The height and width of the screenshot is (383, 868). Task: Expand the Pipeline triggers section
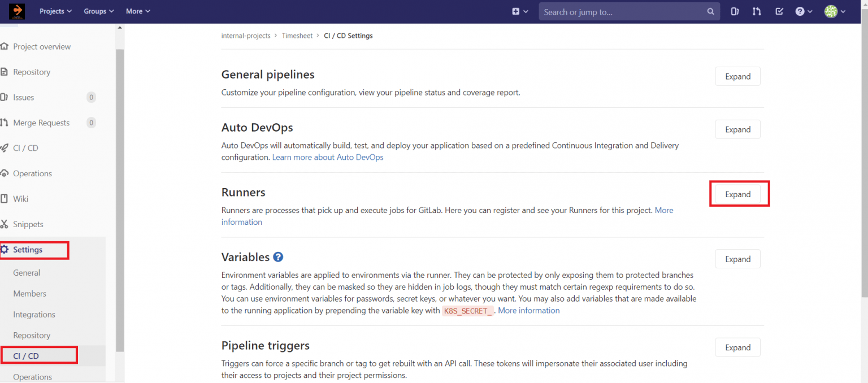pos(737,347)
